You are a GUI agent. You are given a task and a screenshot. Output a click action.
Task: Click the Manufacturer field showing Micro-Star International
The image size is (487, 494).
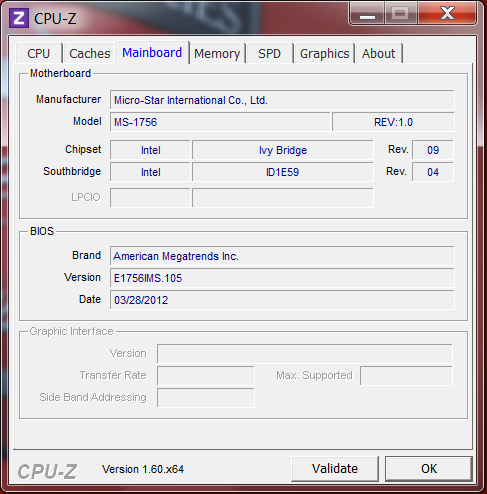click(x=282, y=100)
